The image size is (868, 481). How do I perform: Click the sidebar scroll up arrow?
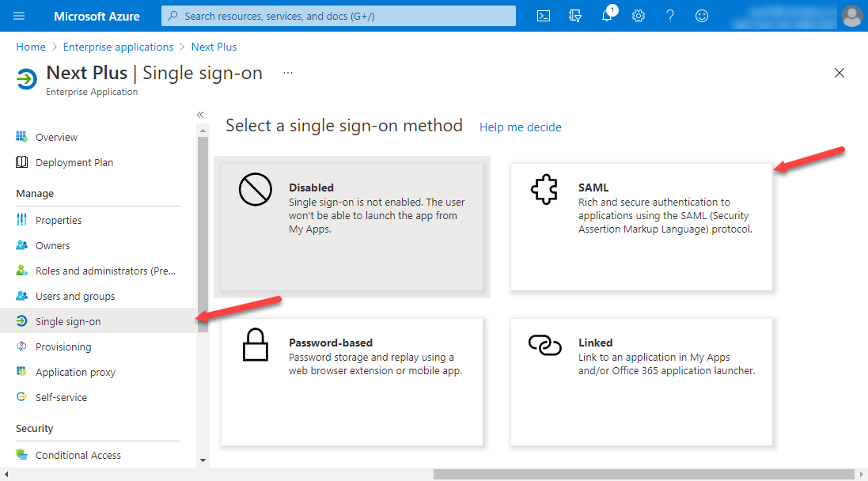click(x=203, y=131)
